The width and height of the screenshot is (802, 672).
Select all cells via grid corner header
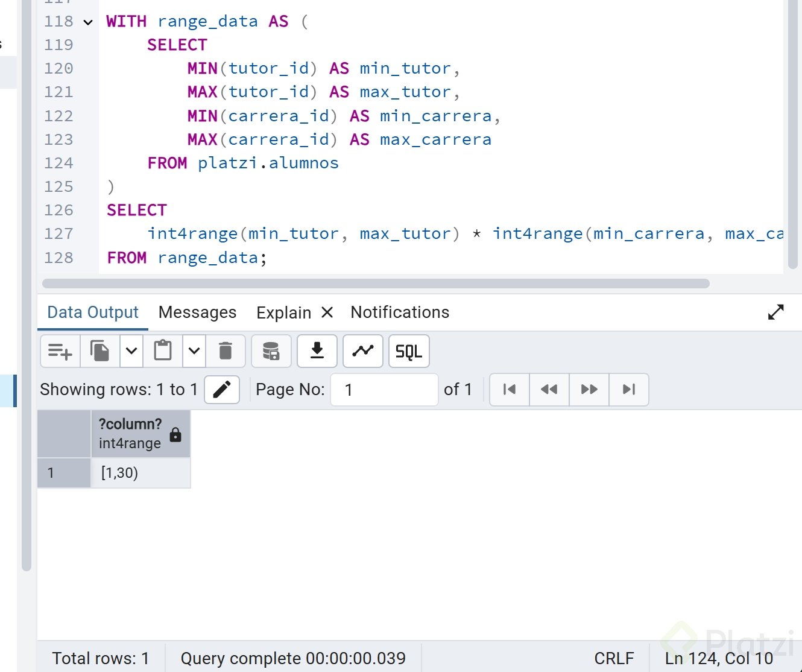point(64,434)
